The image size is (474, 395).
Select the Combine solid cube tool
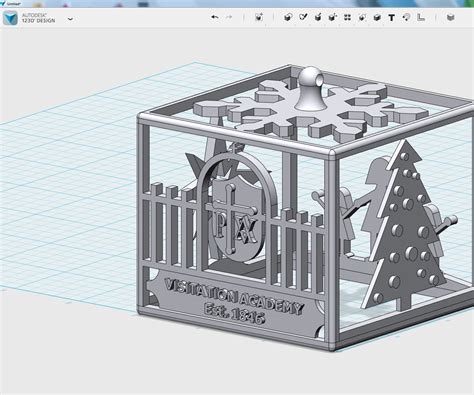click(377, 18)
